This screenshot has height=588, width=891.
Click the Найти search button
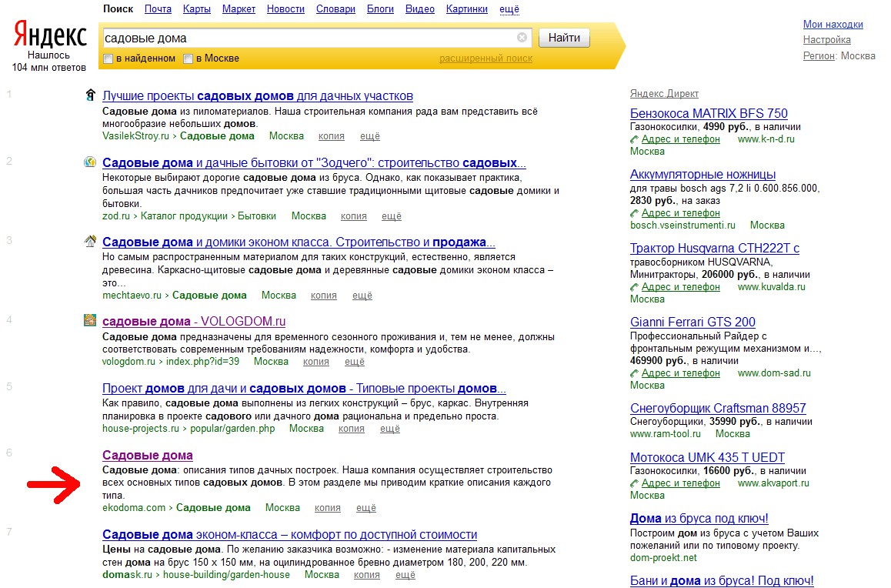(x=564, y=38)
